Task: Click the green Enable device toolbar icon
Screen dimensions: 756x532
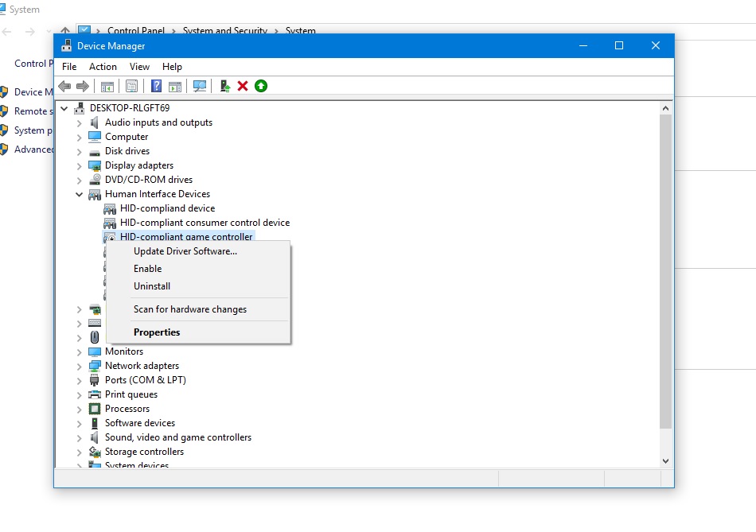Action: click(261, 86)
